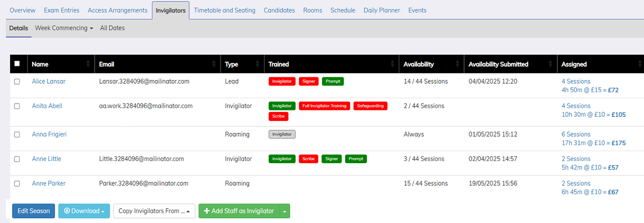Image resolution: width=644 pixels, height=223 pixels.
Task: Open Anna Frigieri's invigilator profile link
Action: [x=49, y=134]
